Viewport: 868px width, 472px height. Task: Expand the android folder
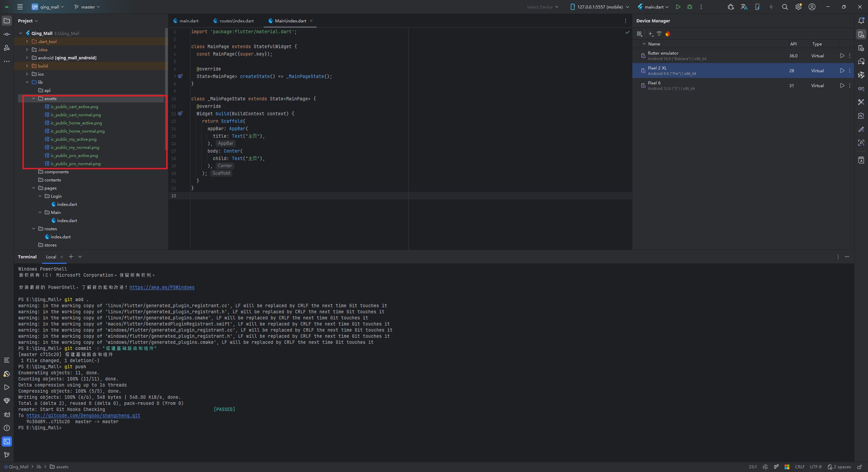[27, 58]
